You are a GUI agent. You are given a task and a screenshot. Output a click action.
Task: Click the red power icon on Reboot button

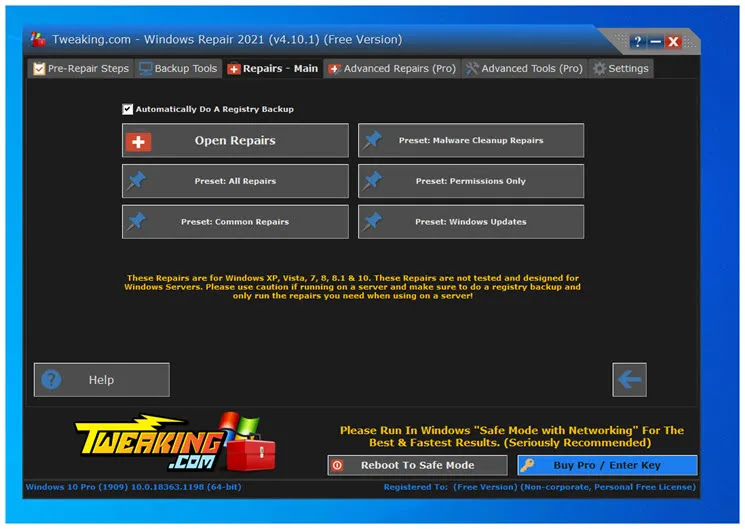(337, 465)
